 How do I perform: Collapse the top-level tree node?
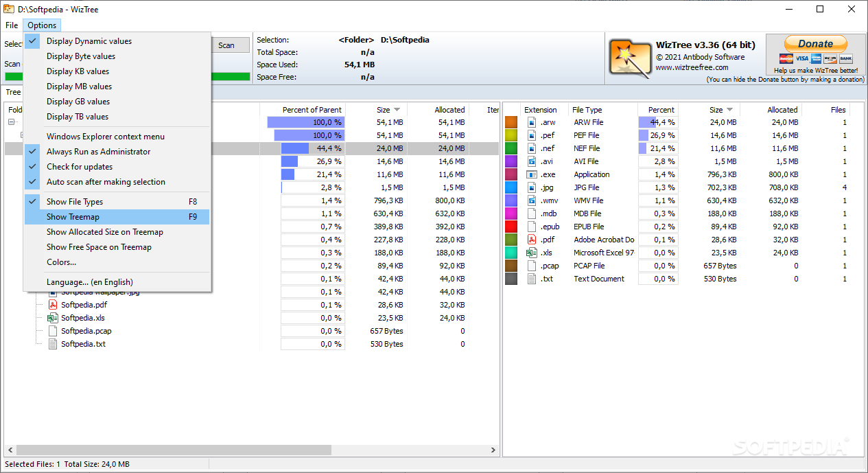point(12,122)
